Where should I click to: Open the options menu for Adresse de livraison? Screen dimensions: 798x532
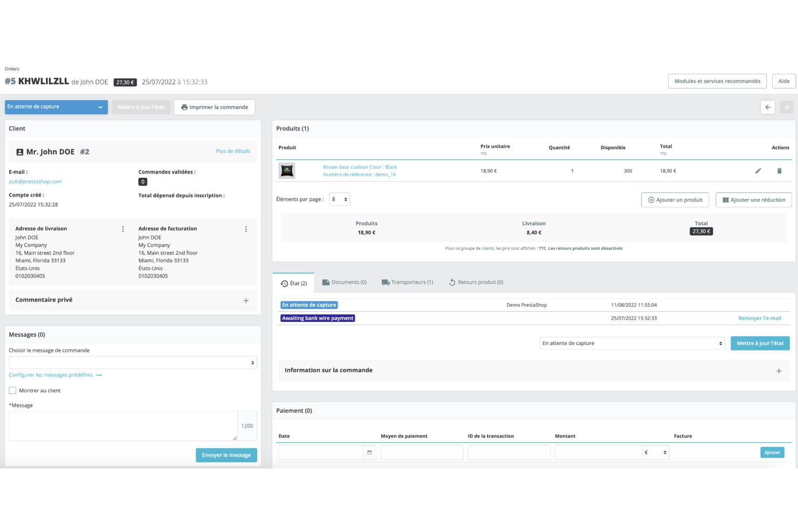click(123, 229)
